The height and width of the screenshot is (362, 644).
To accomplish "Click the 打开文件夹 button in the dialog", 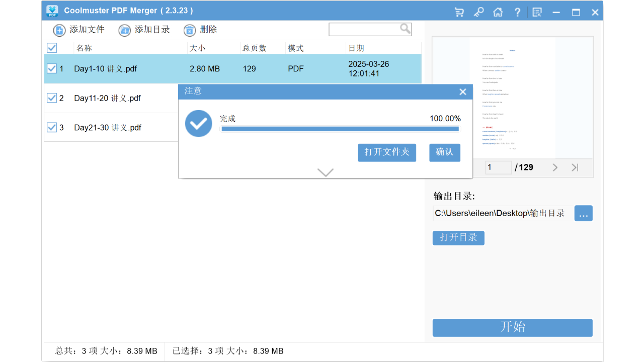I will tap(387, 152).
